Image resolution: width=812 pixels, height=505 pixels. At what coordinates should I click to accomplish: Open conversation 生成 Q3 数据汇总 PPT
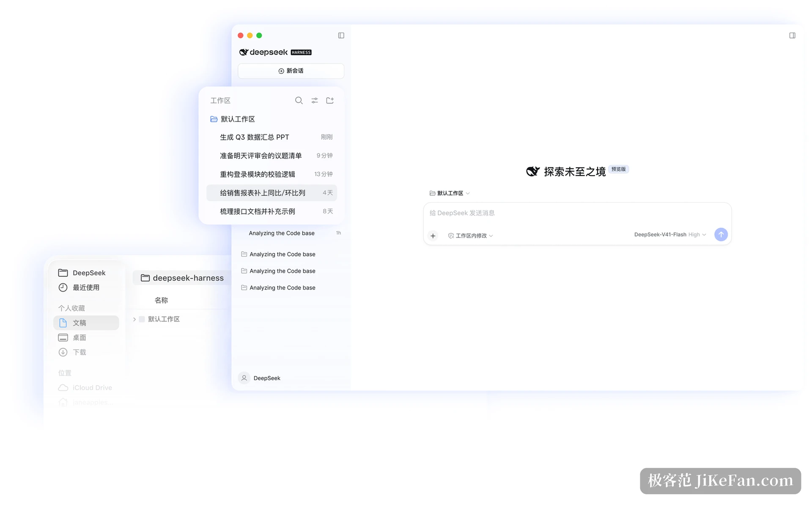click(272, 137)
